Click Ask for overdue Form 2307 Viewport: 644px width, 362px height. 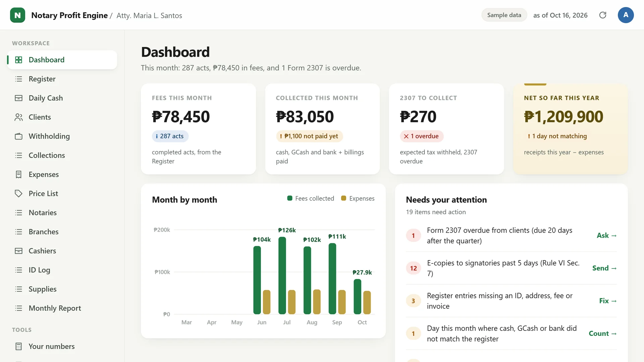(x=606, y=235)
